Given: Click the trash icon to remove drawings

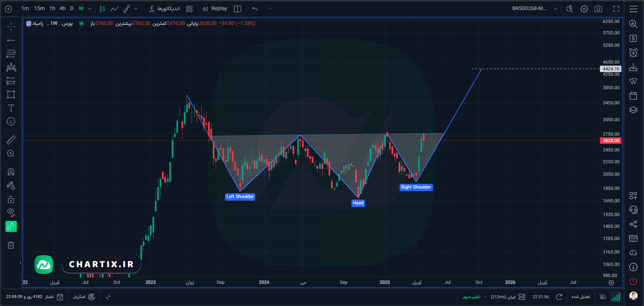Looking at the screenshot, I should (11, 245).
